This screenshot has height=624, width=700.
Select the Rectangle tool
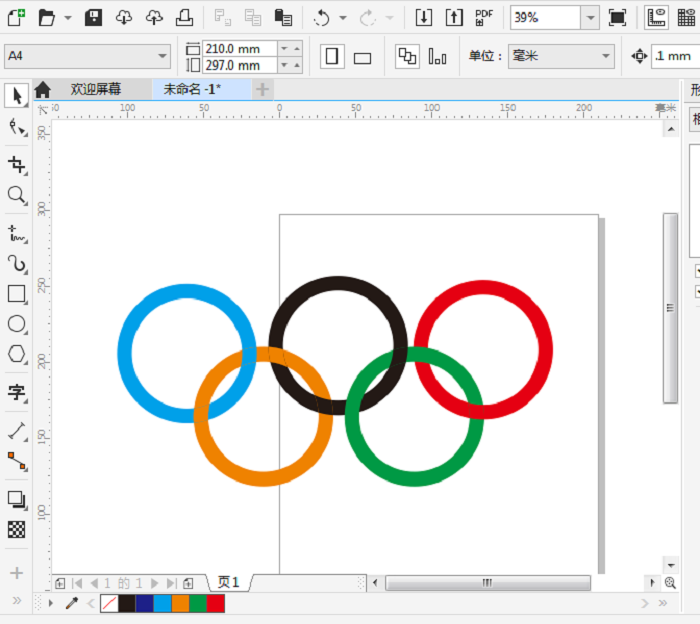point(16,294)
